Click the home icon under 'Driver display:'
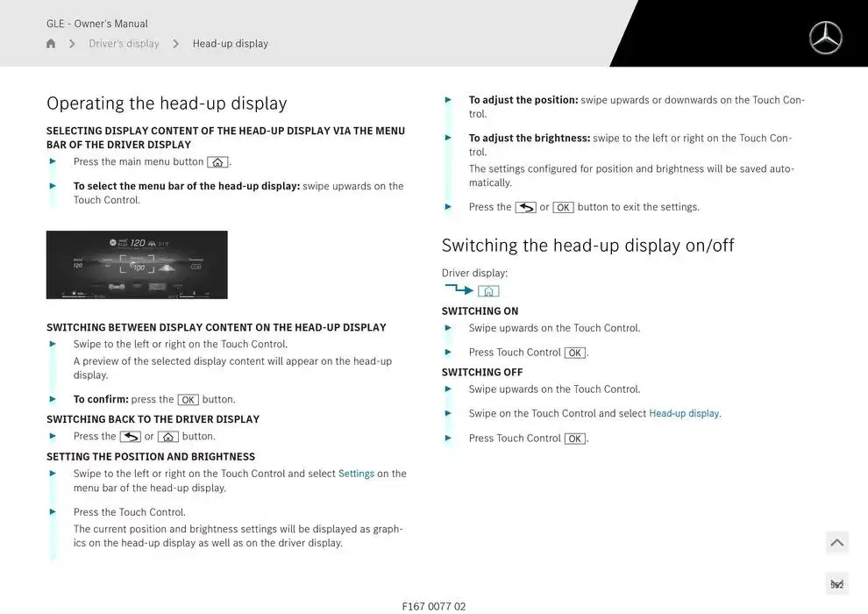This screenshot has width=868, height=614. pos(488,291)
